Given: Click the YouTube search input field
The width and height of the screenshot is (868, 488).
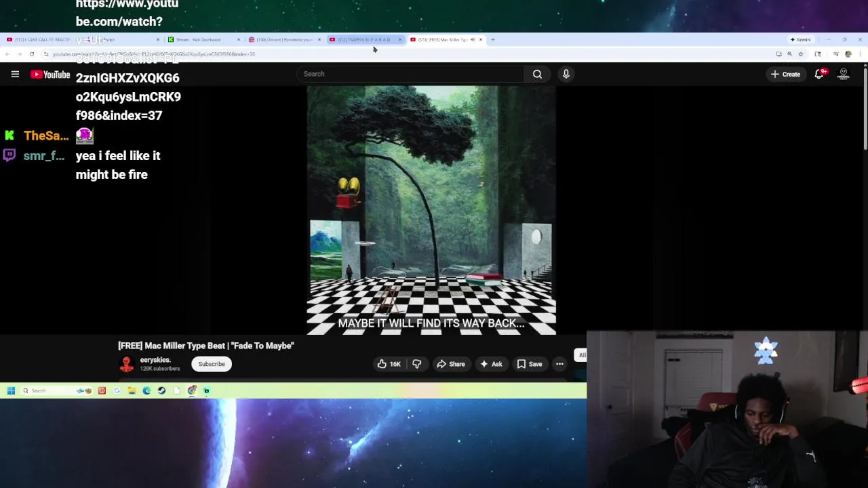Looking at the screenshot, I should (412, 74).
